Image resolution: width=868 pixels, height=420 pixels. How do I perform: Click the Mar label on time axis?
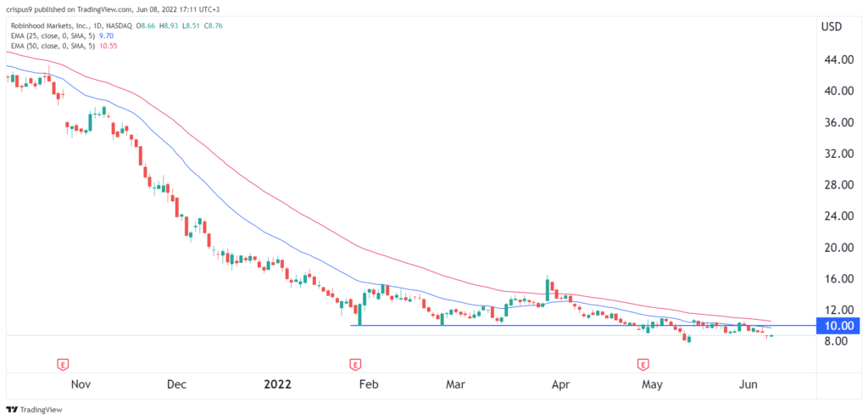[457, 384]
